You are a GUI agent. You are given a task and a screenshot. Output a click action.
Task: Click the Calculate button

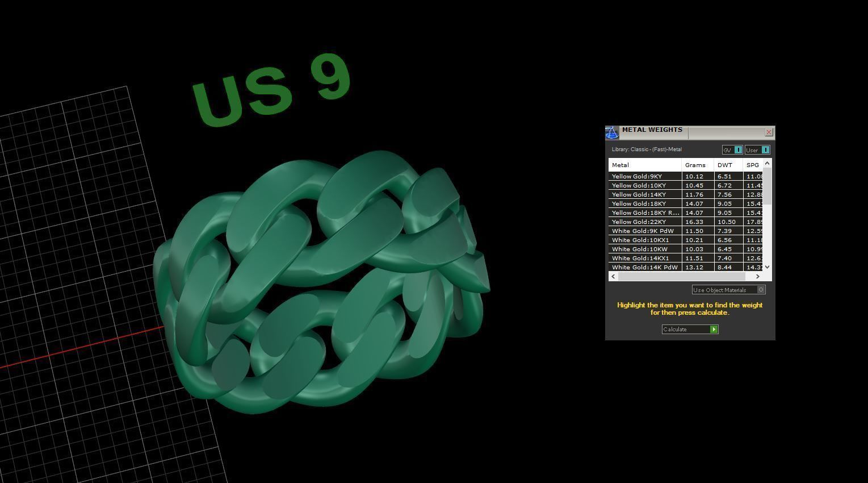690,329
